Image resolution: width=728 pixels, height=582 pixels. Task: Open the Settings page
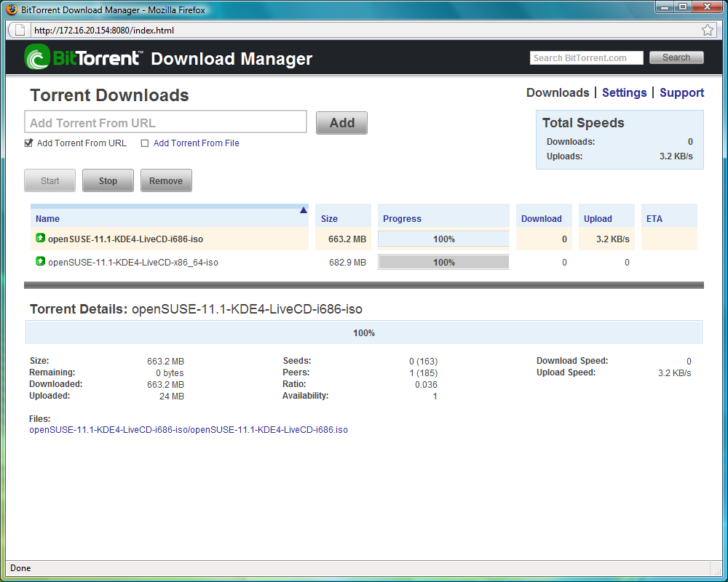[x=624, y=93]
